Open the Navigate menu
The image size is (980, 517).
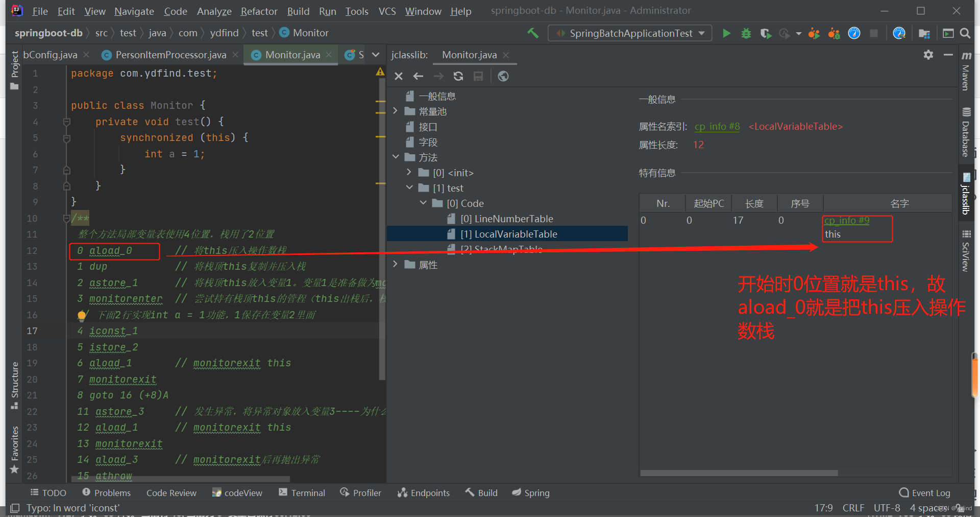pos(134,11)
